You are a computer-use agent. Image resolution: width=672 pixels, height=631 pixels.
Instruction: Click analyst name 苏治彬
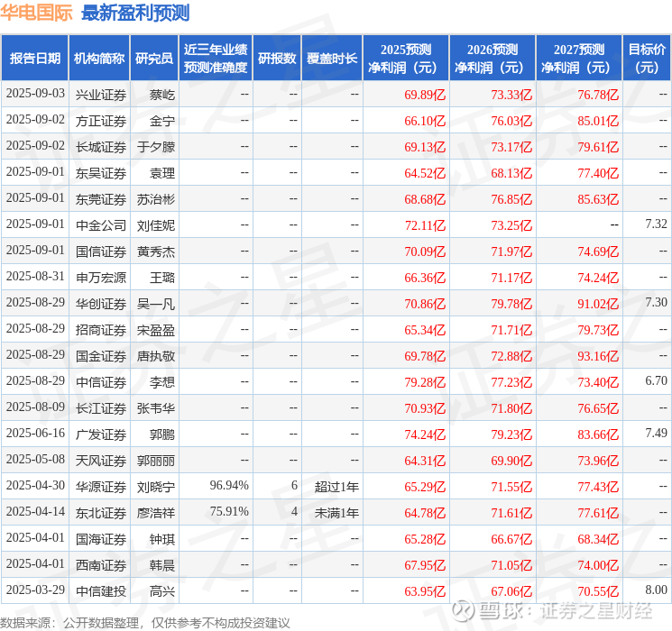pos(155,199)
